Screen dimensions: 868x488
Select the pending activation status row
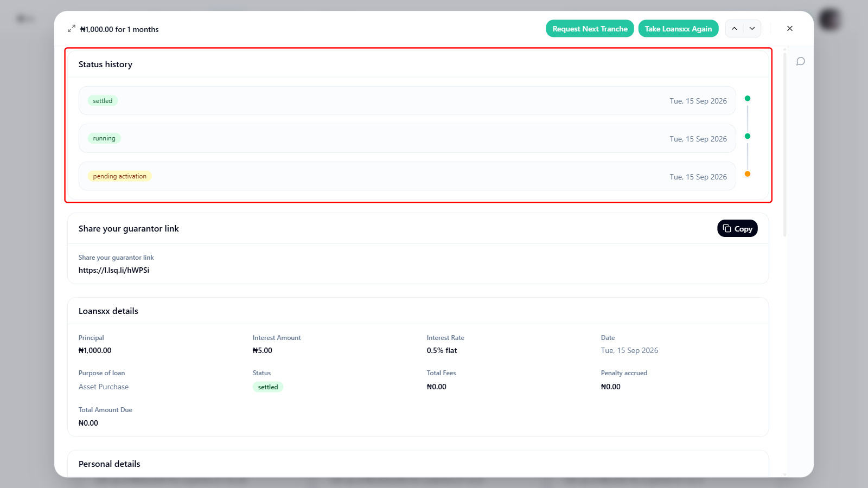click(x=407, y=176)
